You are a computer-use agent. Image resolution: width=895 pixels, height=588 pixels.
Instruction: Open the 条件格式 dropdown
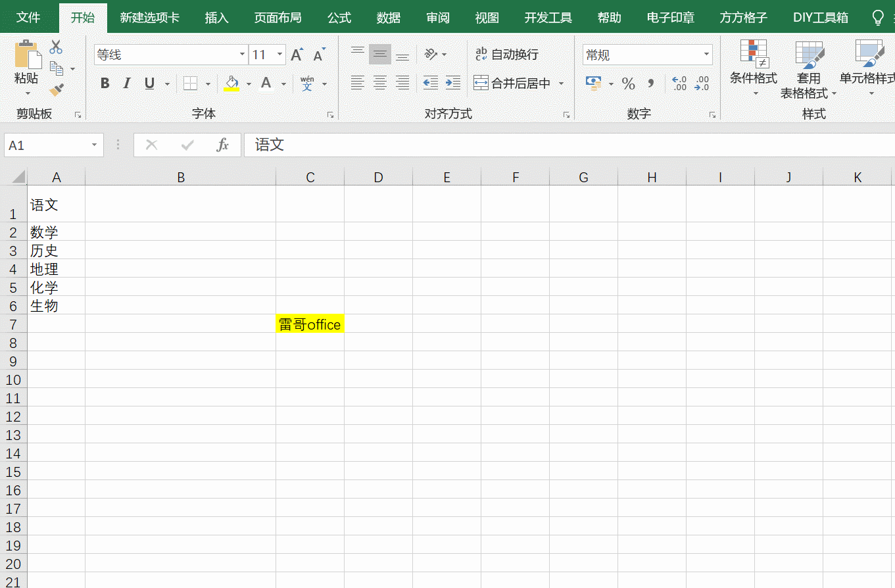[754, 67]
